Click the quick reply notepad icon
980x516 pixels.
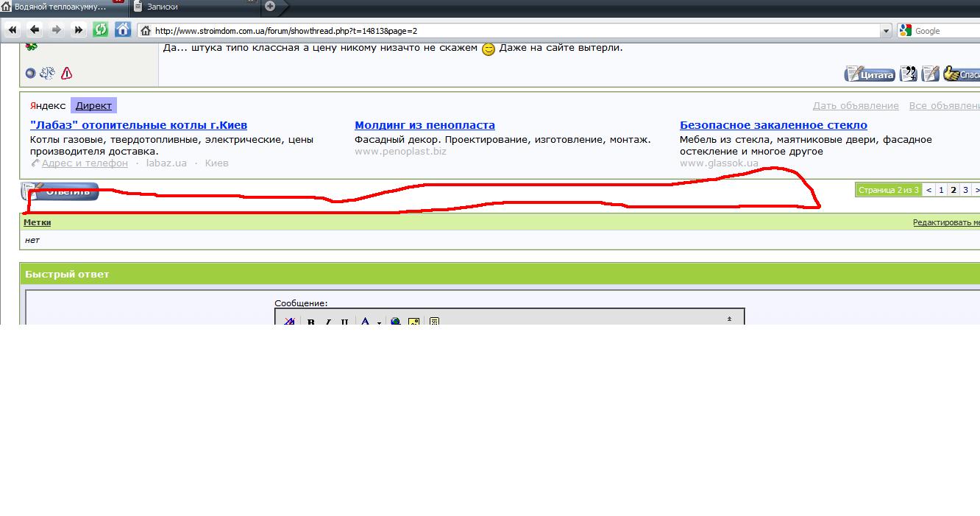[x=931, y=74]
